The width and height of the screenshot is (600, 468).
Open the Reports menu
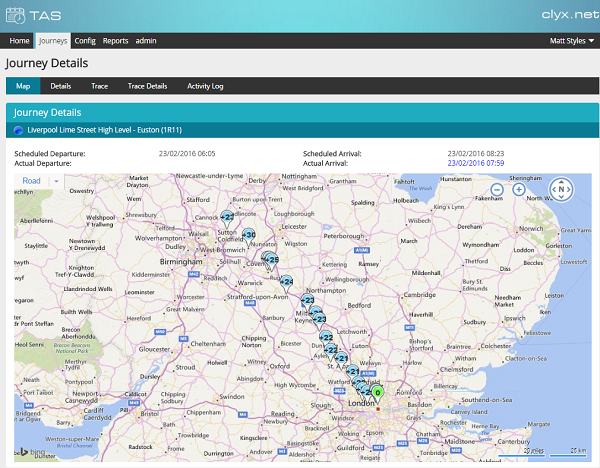pyautogui.click(x=115, y=41)
